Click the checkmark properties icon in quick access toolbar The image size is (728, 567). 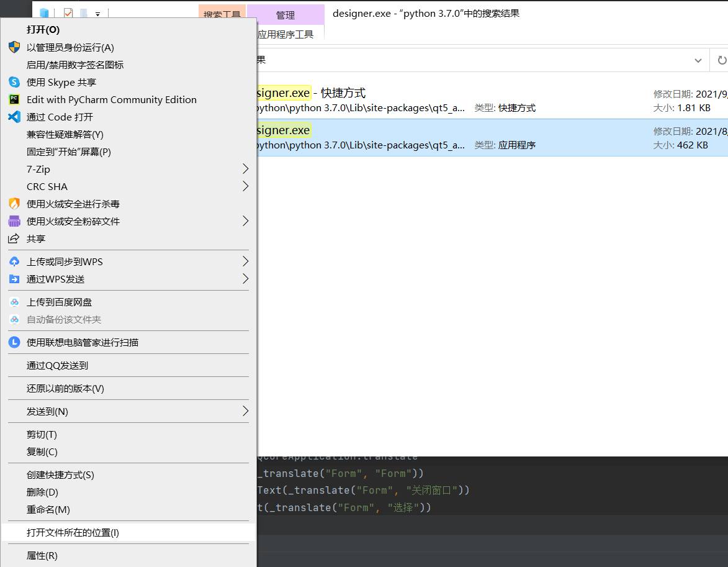[x=68, y=13]
